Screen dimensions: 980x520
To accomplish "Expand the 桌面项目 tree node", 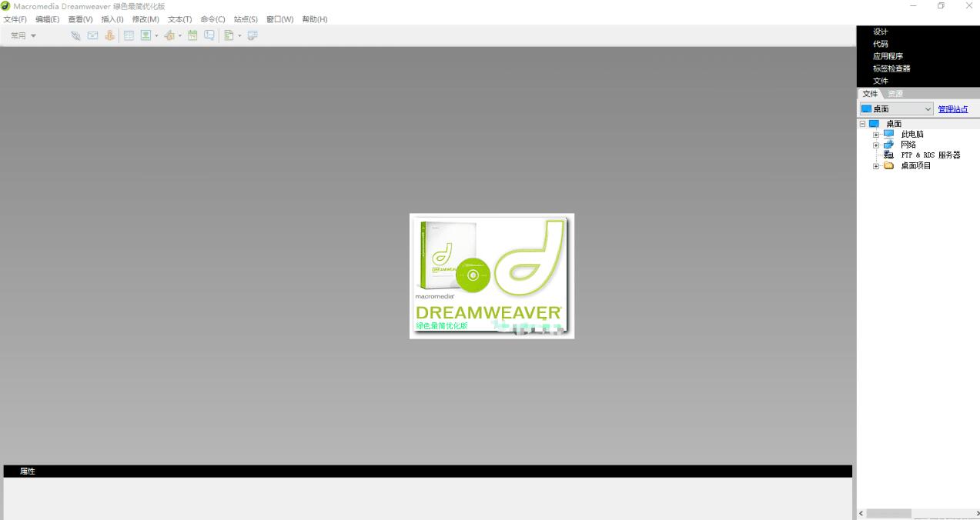I will pyautogui.click(x=876, y=166).
